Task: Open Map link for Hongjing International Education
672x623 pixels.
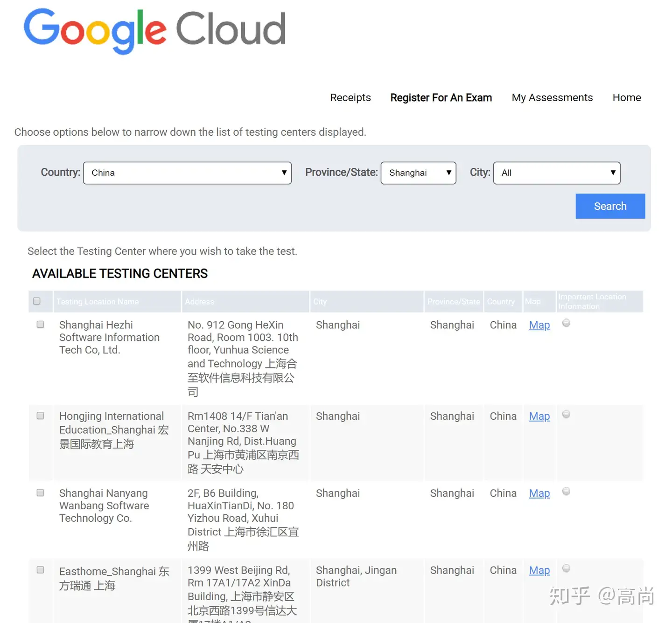Action: [x=539, y=416]
